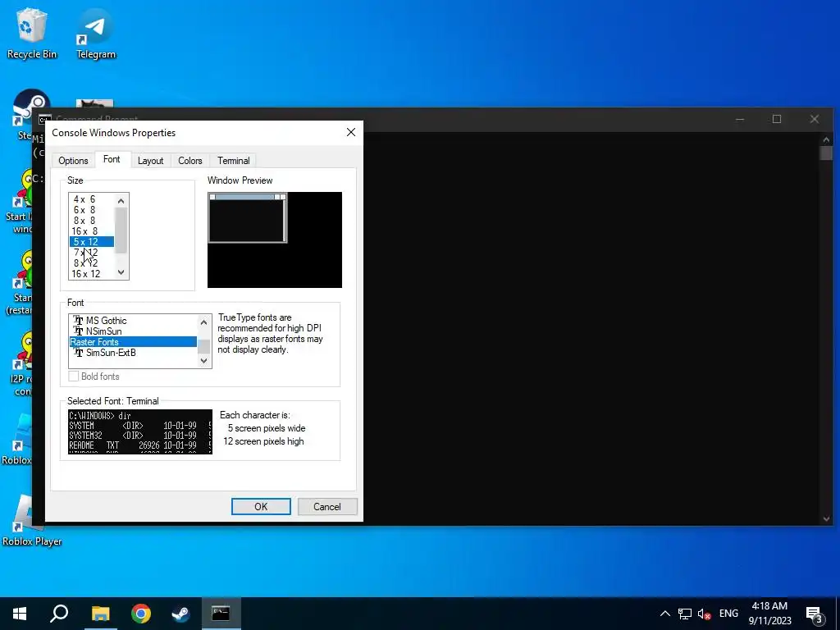This screenshot has height=630, width=840.
Task: Select Command Prompt taskbar icon
Action: 221,614
